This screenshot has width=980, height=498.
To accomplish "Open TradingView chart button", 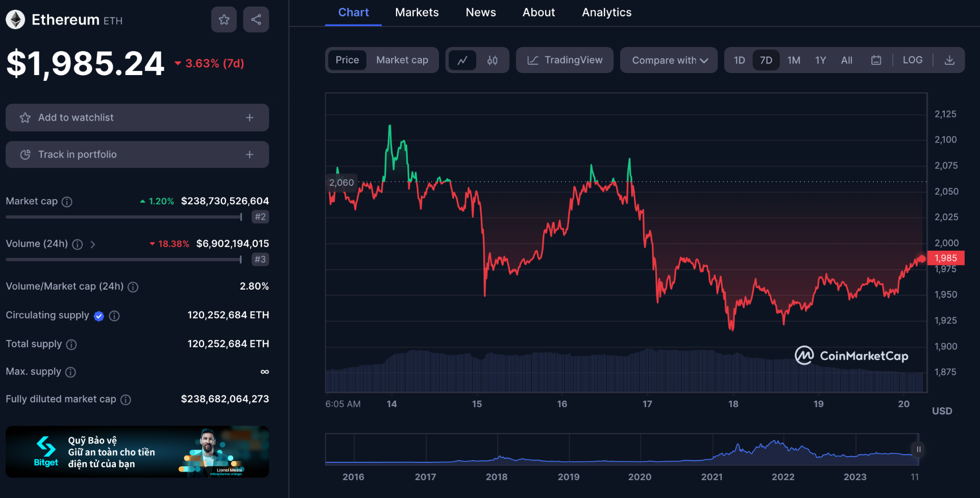I will [565, 60].
